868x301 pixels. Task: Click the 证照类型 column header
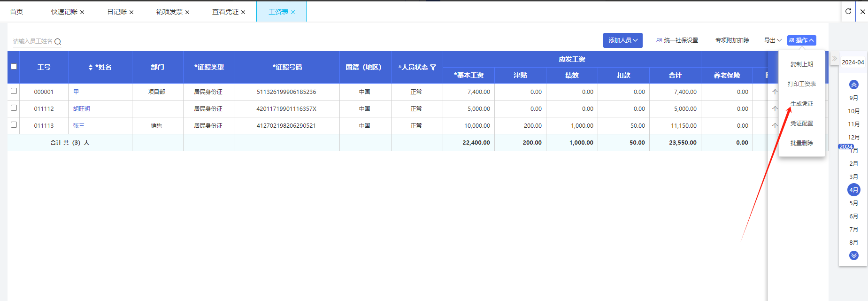coord(209,67)
